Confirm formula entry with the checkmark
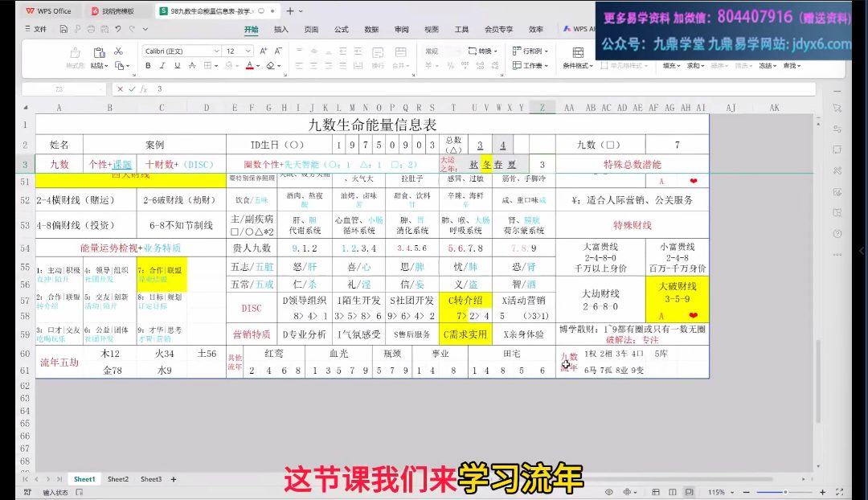Screen dimensions: 868x500 [x=131, y=89]
